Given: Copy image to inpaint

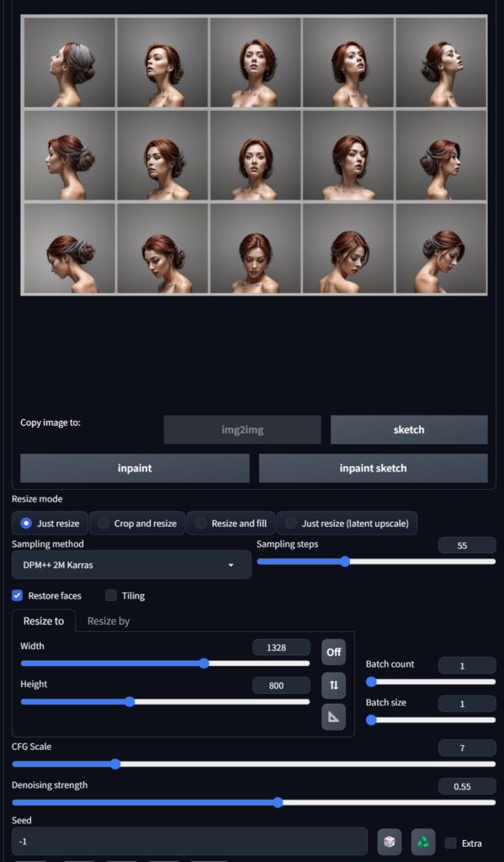Looking at the screenshot, I should click(135, 468).
